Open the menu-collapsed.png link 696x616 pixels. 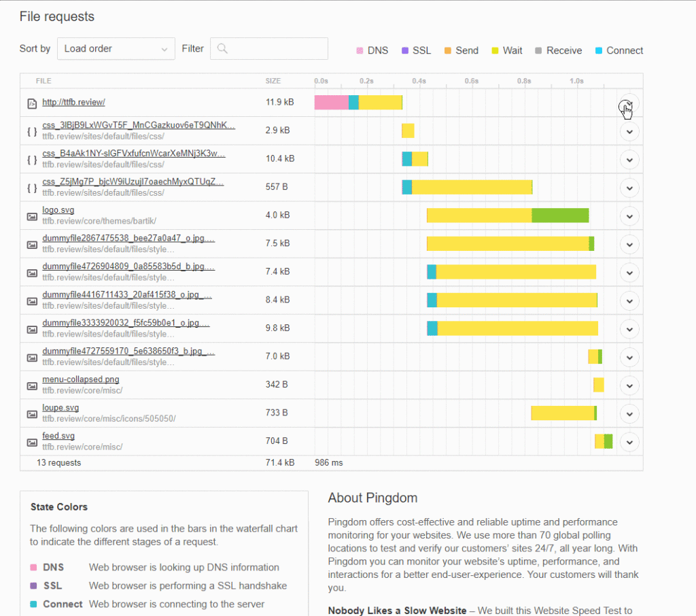click(81, 379)
